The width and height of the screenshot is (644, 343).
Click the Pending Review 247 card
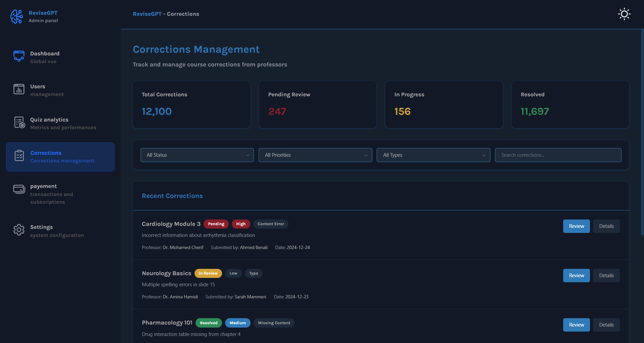(318, 105)
